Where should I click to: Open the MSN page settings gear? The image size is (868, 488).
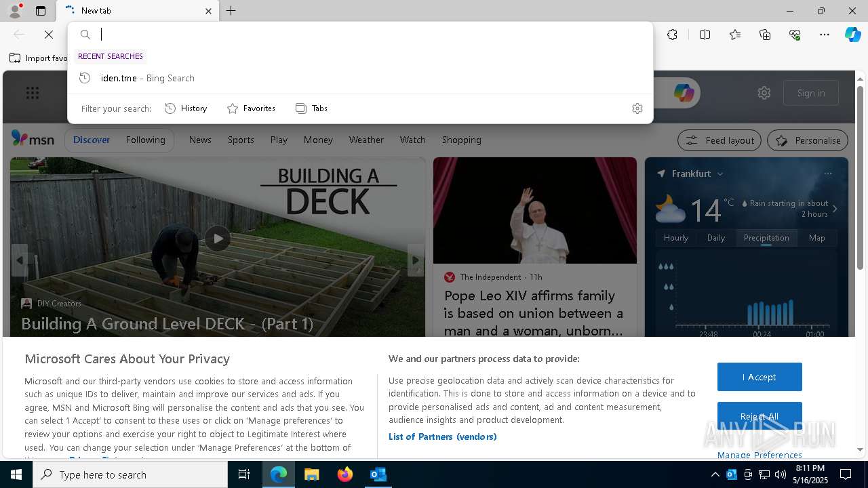pos(764,93)
